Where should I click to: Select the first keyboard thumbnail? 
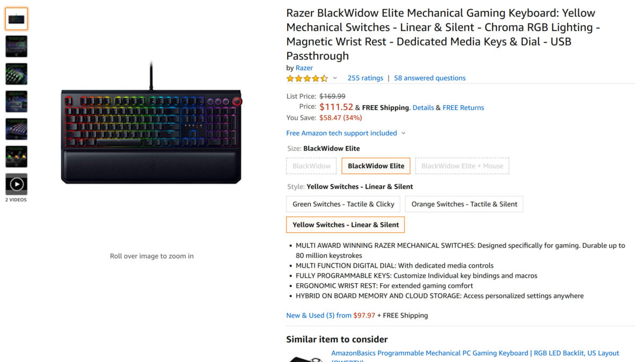(16, 18)
